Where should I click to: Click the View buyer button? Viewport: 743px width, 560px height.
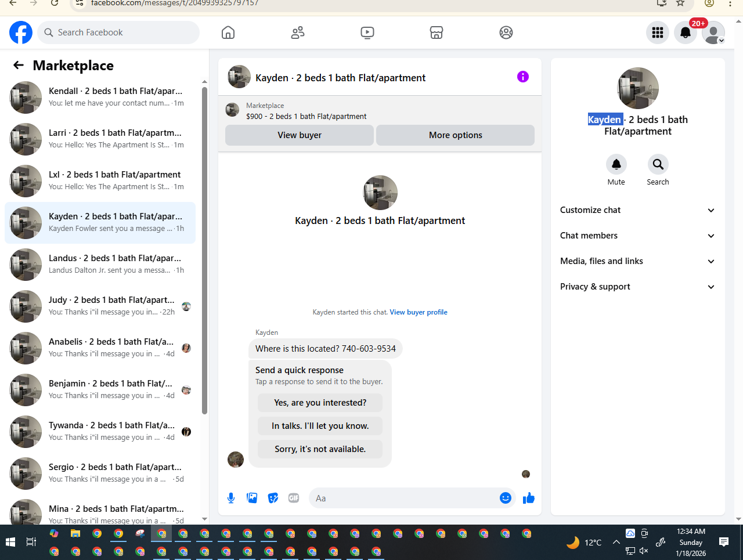pos(300,135)
